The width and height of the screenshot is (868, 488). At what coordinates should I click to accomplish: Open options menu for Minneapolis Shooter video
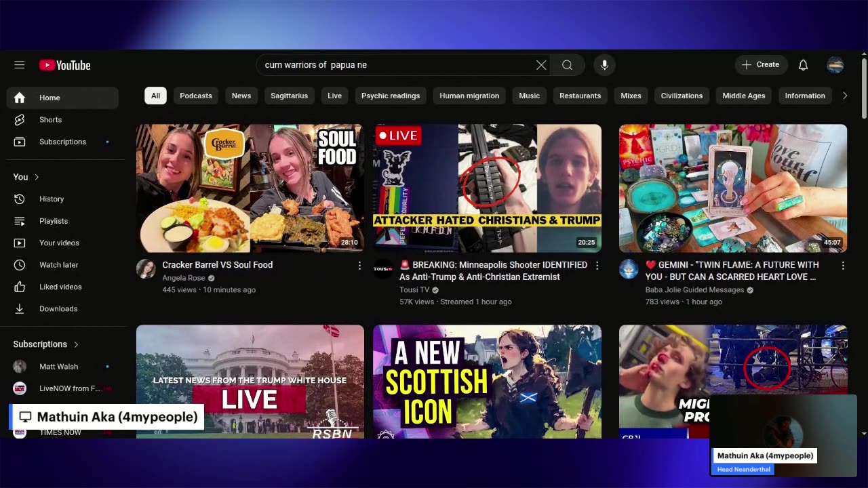coord(597,266)
